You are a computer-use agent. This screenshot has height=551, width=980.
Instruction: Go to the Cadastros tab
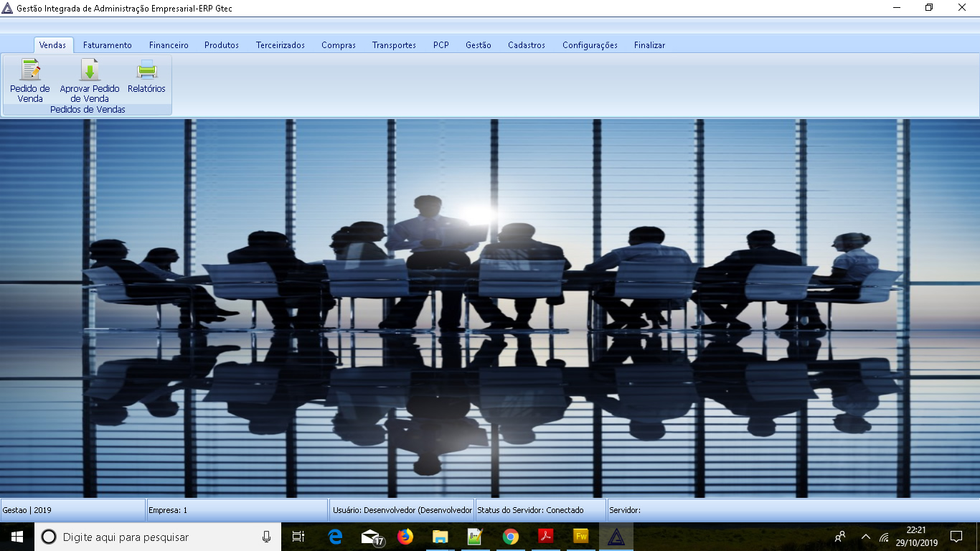[x=527, y=45]
